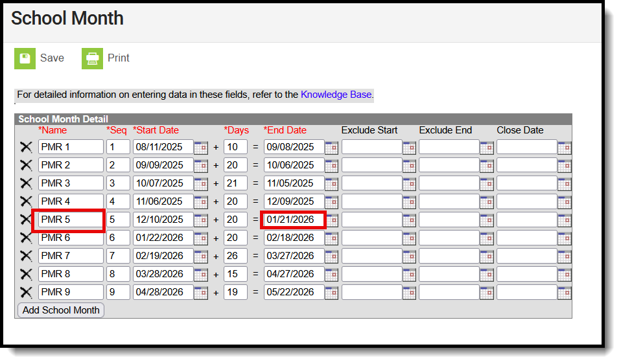621x364 pixels.
Task: Open End Date calendar for PMR 2
Action: click(331, 166)
